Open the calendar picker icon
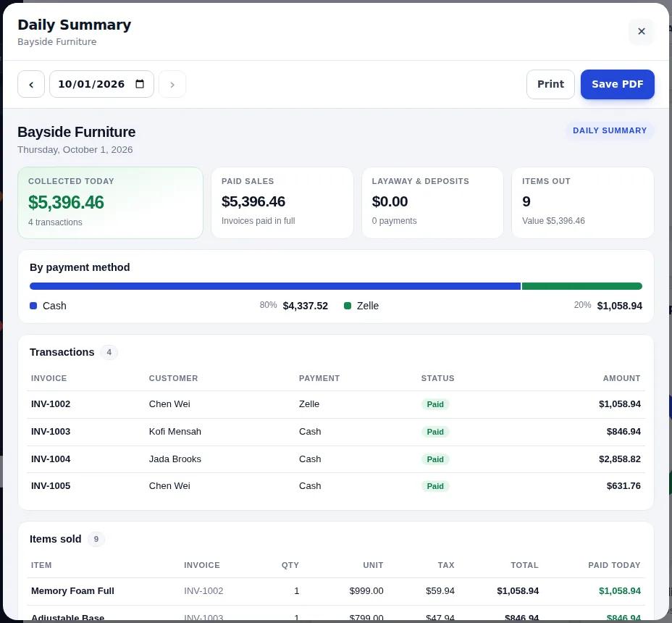 [x=140, y=84]
